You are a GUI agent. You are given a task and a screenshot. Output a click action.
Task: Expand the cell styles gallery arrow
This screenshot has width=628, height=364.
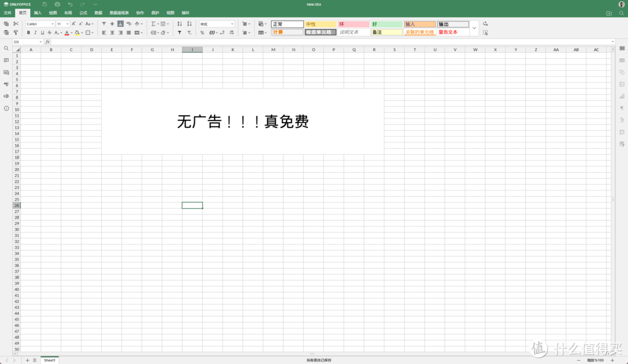click(474, 28)
